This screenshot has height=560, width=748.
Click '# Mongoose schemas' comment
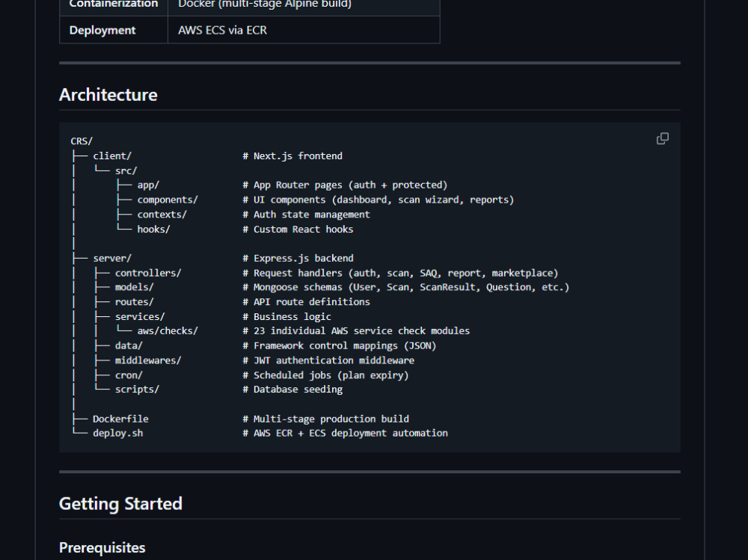[406, 287]
